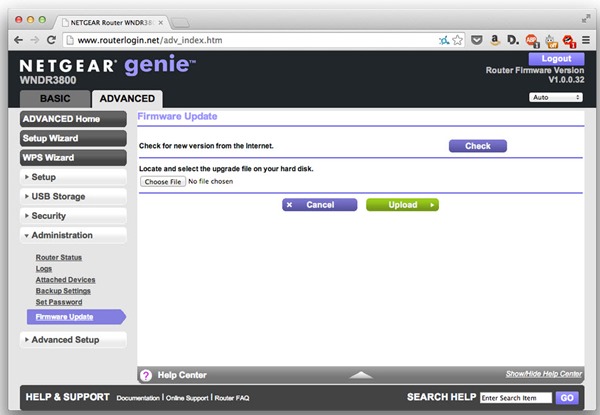600x415 pixels.
Task: Click the browser fullscreen icon
Action: point(586,18)
